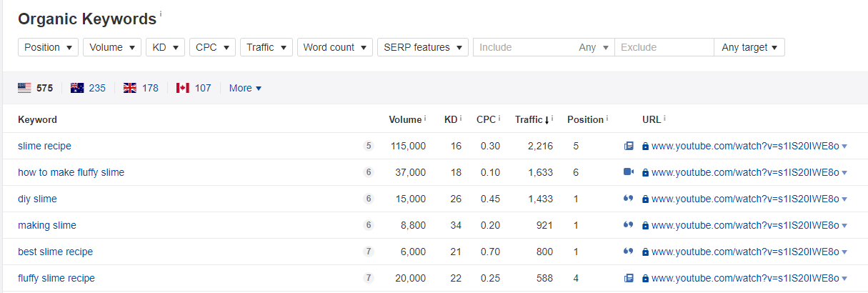Click the word count badge for best slime recipe
The width and height of the screenshot is (868, 293).
(x=369, y=252)
